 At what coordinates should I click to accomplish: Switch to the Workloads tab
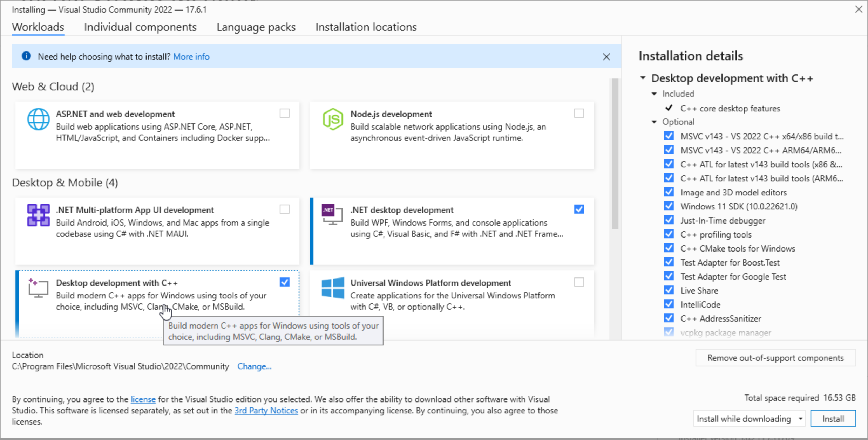(x=38, y=27)
